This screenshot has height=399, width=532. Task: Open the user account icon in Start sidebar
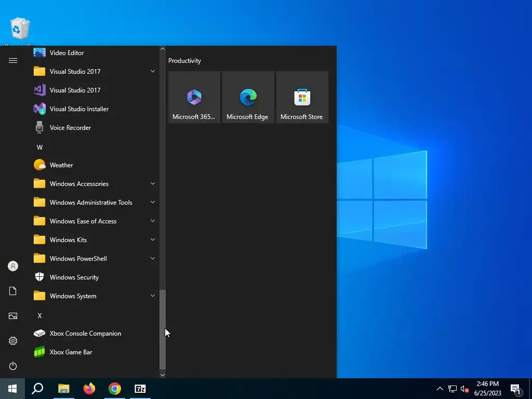(x=13, y=266)
